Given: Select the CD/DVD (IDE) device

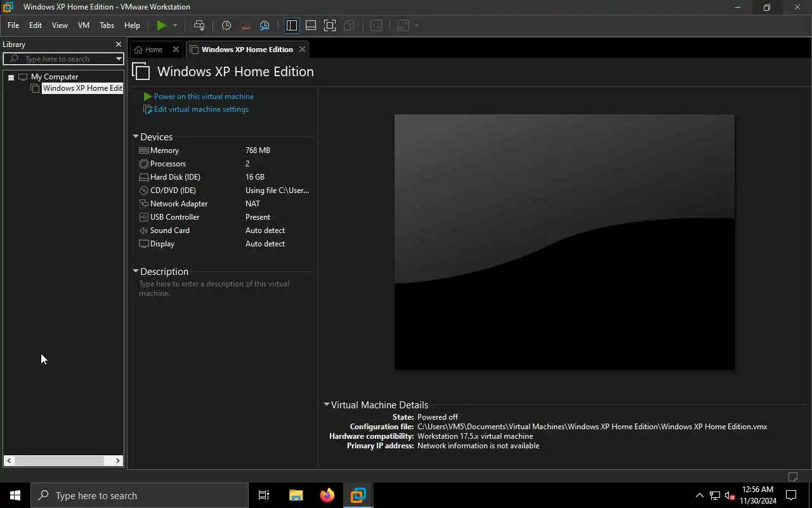Looking at the screenshot, I should (223, 190).
